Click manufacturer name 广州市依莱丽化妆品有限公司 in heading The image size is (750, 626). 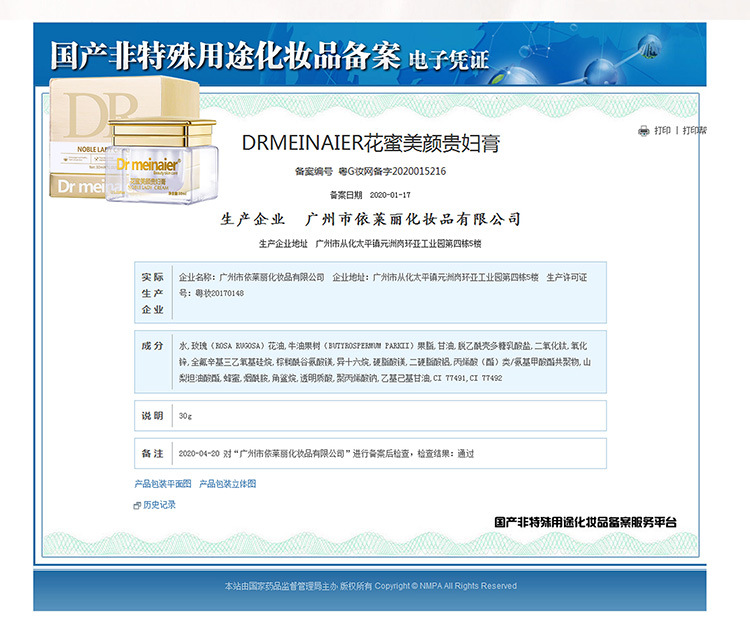413,220
